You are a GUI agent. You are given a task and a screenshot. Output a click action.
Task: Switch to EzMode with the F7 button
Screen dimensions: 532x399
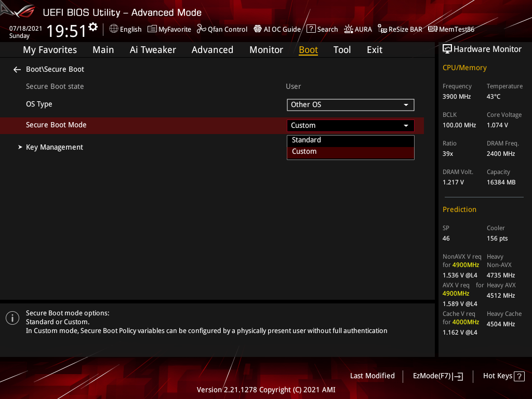pos(437,376)
